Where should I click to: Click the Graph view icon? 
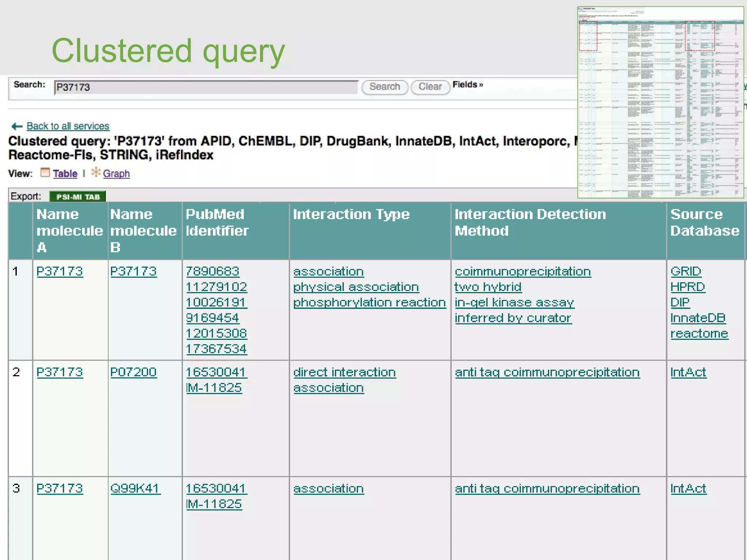[x=96, y=172]
